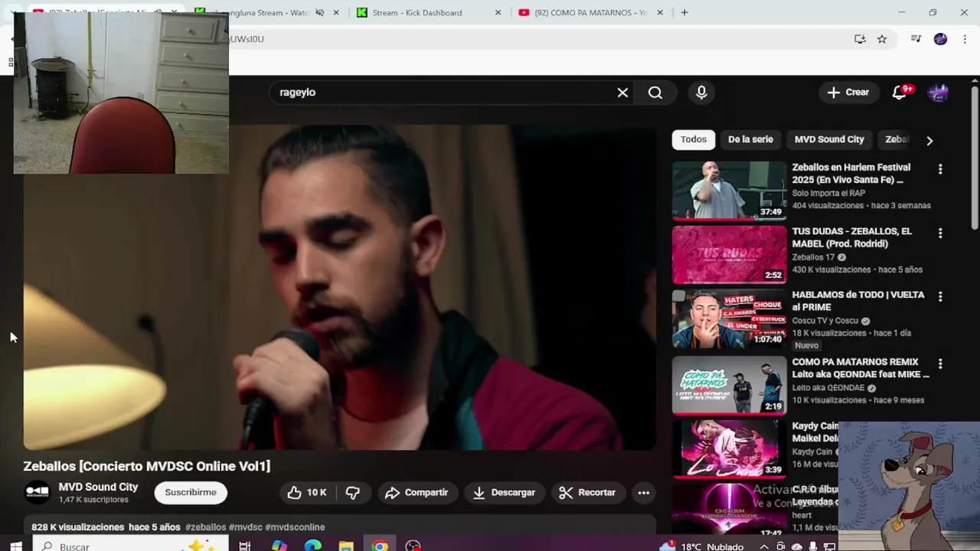Open TUS DUDAS video thumbnail
Screen dimensions: 980x551
pos(729,254)
